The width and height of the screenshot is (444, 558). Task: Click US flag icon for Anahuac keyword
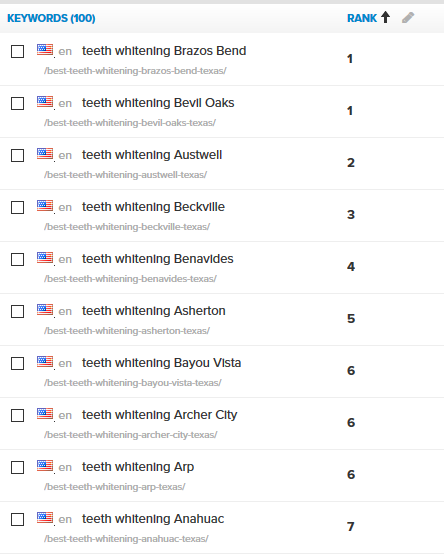click(x=45, y=517)
